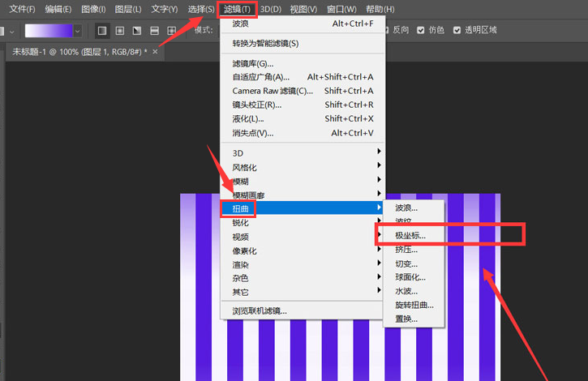This screenshot has width=588, height=381.
Task: Expand the 锐化 submenu
Action: [x=303, y=223]
